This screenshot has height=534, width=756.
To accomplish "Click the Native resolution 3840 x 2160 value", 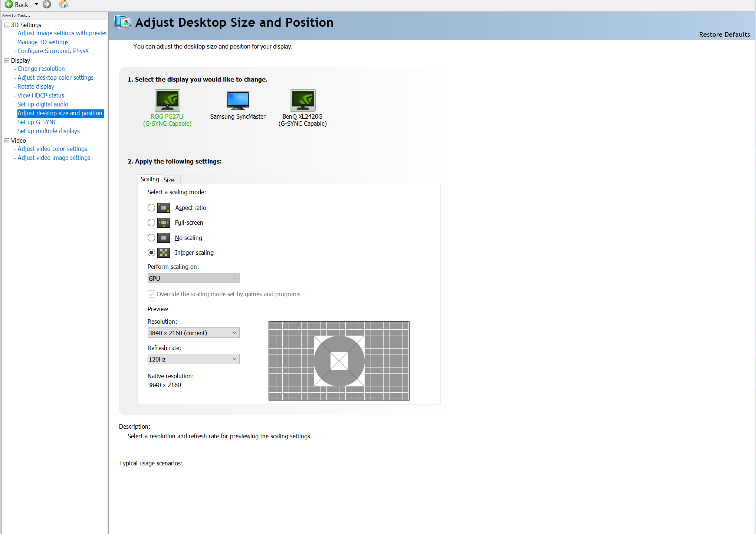I will [x=164, y=385].
